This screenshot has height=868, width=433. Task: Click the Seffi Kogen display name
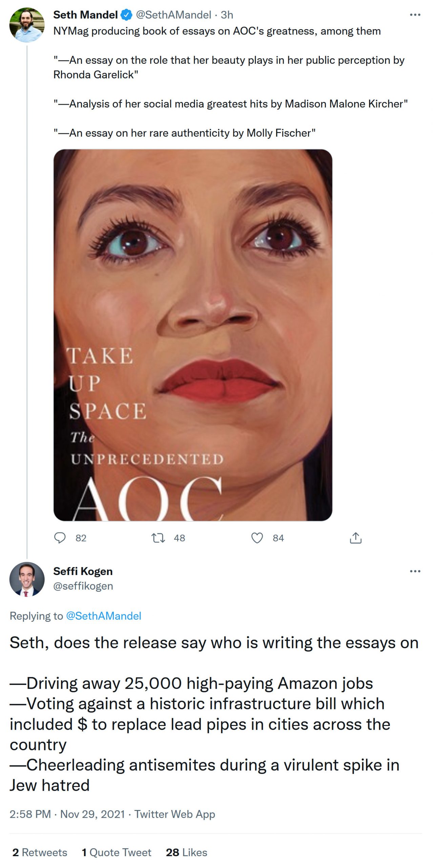(83, 571)
